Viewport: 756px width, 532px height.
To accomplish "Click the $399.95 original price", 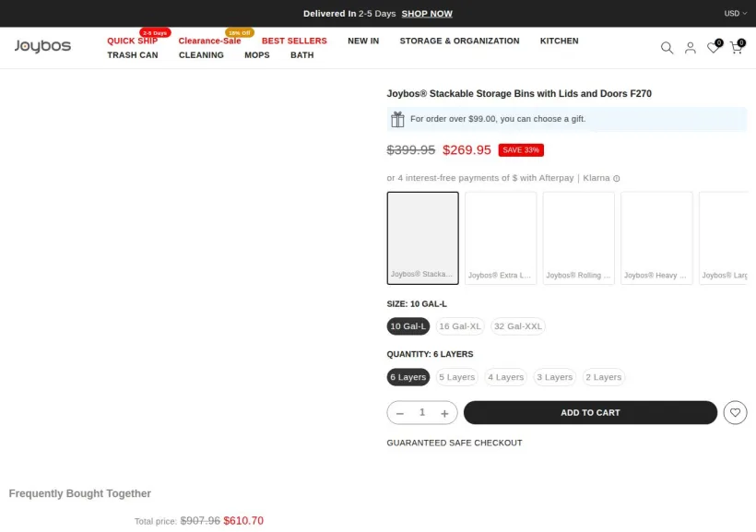I will coord(411,150).
